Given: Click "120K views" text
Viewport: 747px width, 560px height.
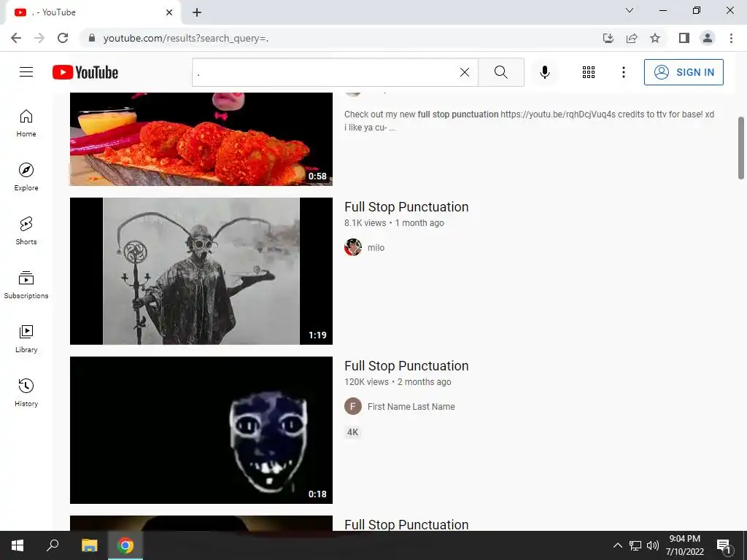Looking at the screenshot, I should tap(366, 382).
